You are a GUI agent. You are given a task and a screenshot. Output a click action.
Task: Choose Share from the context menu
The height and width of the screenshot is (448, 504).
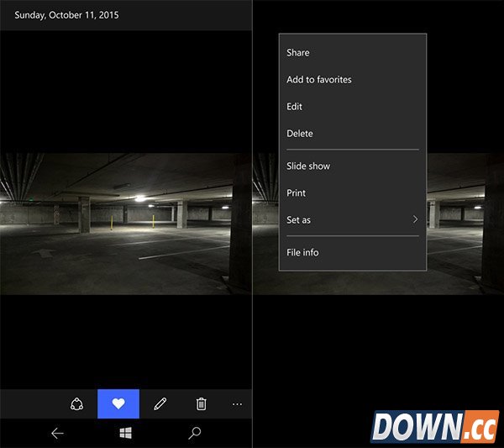point(298,53)
